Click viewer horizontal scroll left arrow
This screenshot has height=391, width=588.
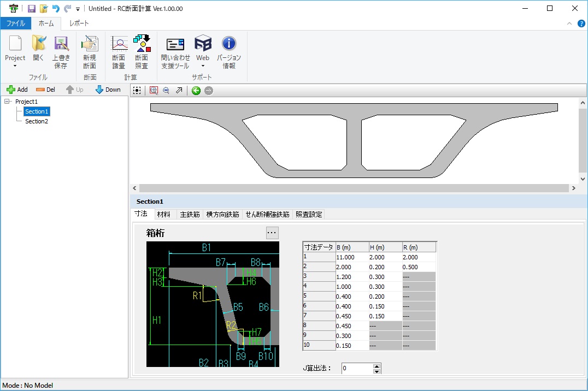134,188
